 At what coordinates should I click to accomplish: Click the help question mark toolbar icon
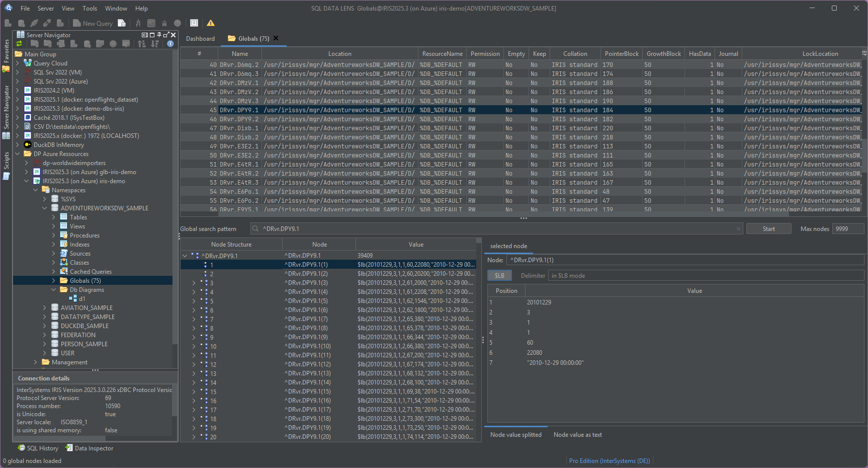point(178,23)
